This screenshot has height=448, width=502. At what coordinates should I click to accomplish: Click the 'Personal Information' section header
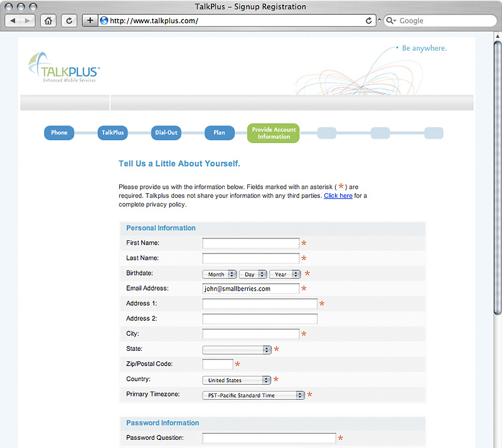(161, 228)
